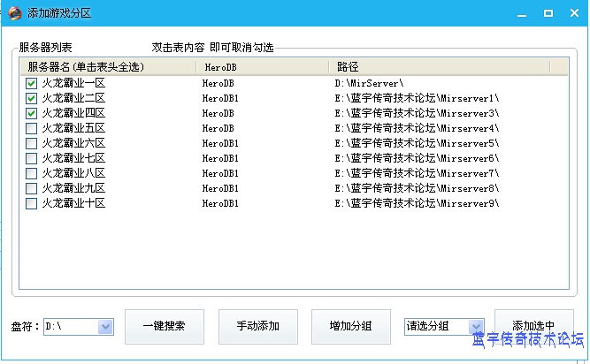This screenshot has height=364, width=590.
Task: Click the 添加选中 button
Action: click(533, 325)
